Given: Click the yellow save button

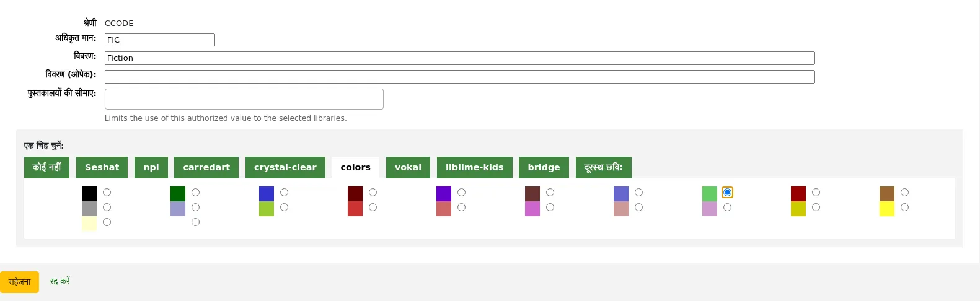Looking at the screenshot, I should tap(19, 282).
